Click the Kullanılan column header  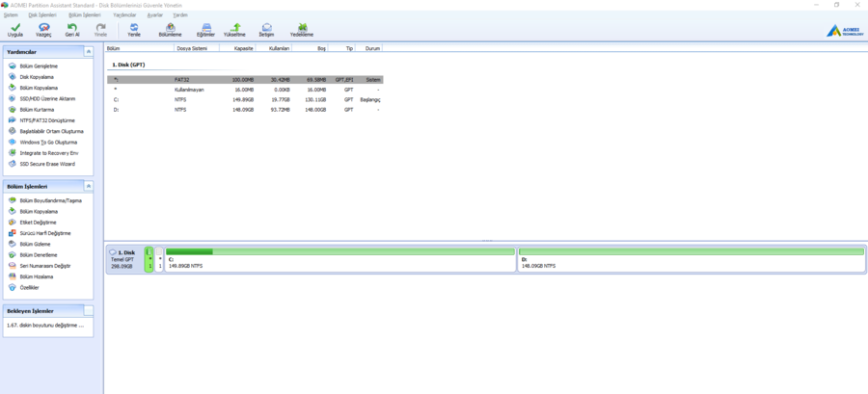(274, 48)
